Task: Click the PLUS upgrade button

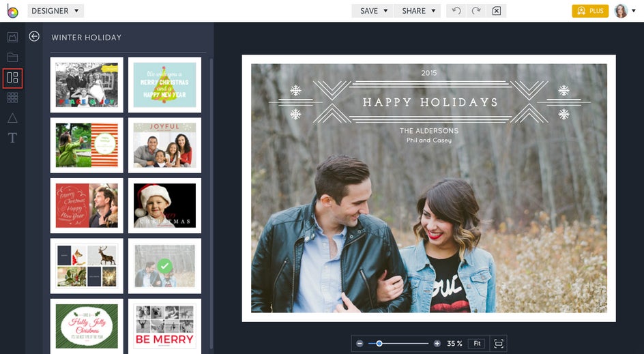Action: (590, 11)
